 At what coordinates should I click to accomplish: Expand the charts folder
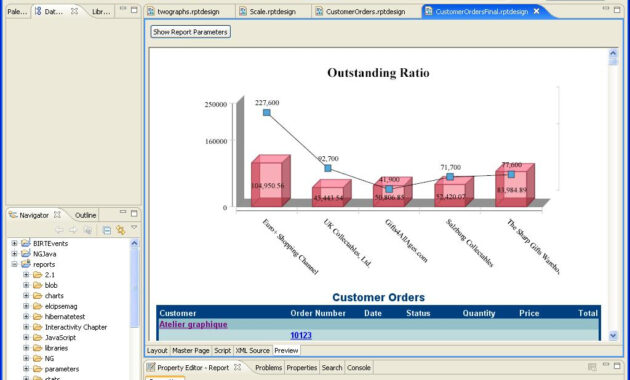(26, 296)
